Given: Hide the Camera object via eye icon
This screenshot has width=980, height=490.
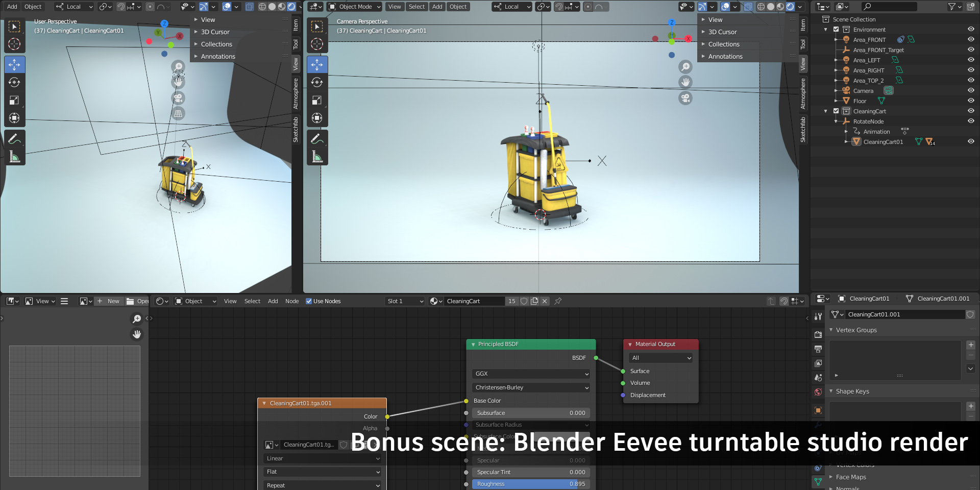Looking at the screenshot, I should pyautogui.click(x=971, y=91).
